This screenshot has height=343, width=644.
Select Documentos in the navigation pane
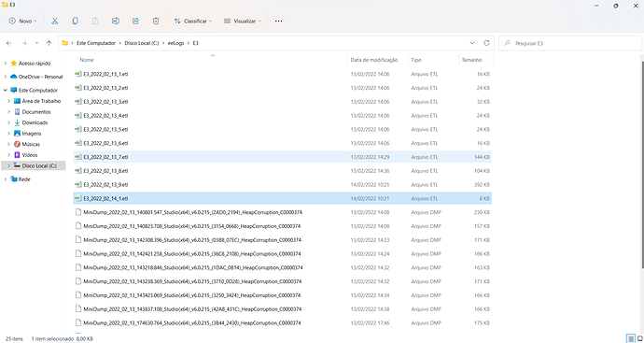coord(36,112)
